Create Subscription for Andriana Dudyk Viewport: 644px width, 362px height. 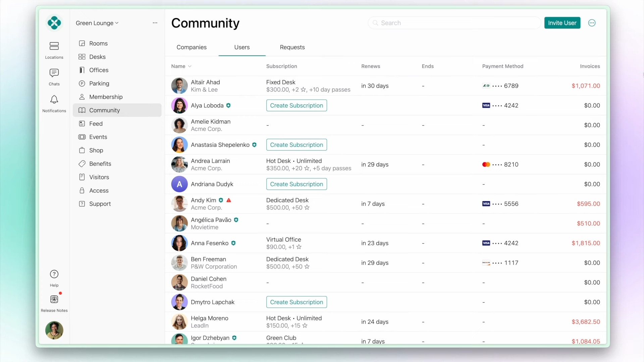[296, 184]
